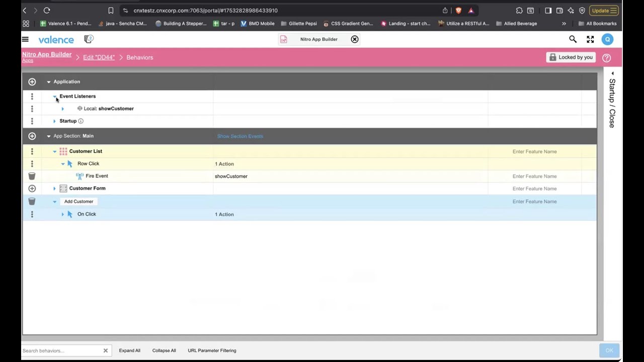Click the Startup info icon

tap(80, 121)
